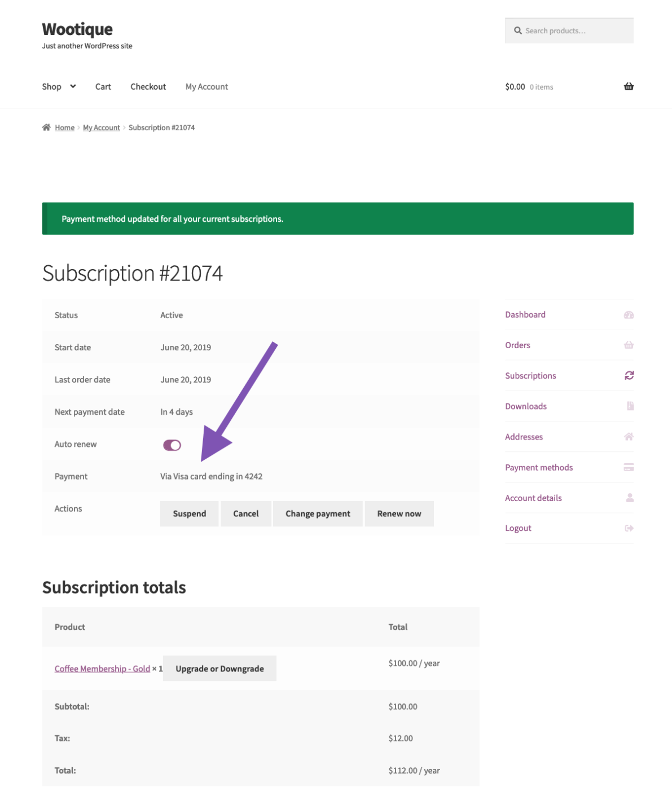
Task: Click the Payment methods card icon
Action: [x=629, y=467]
